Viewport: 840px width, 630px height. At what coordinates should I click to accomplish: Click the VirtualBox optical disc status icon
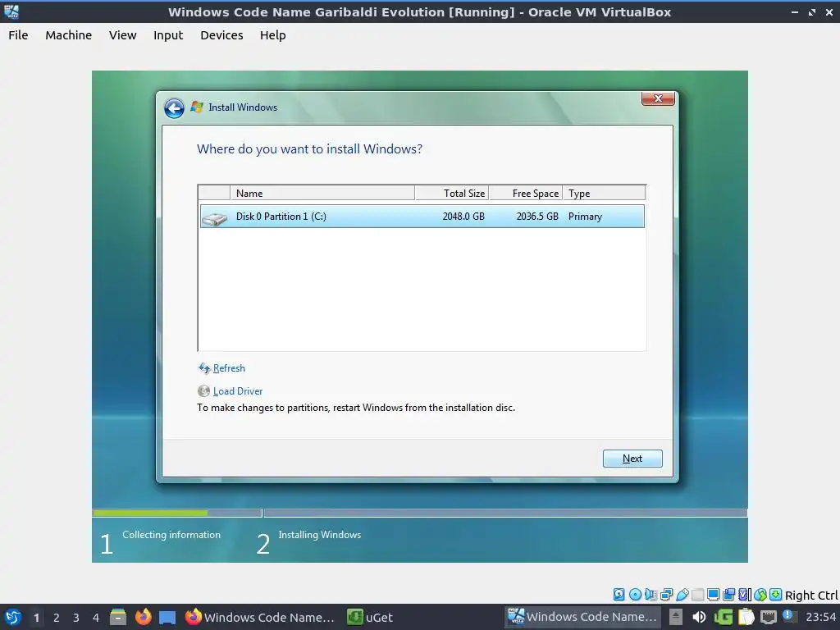coord(636,594)
